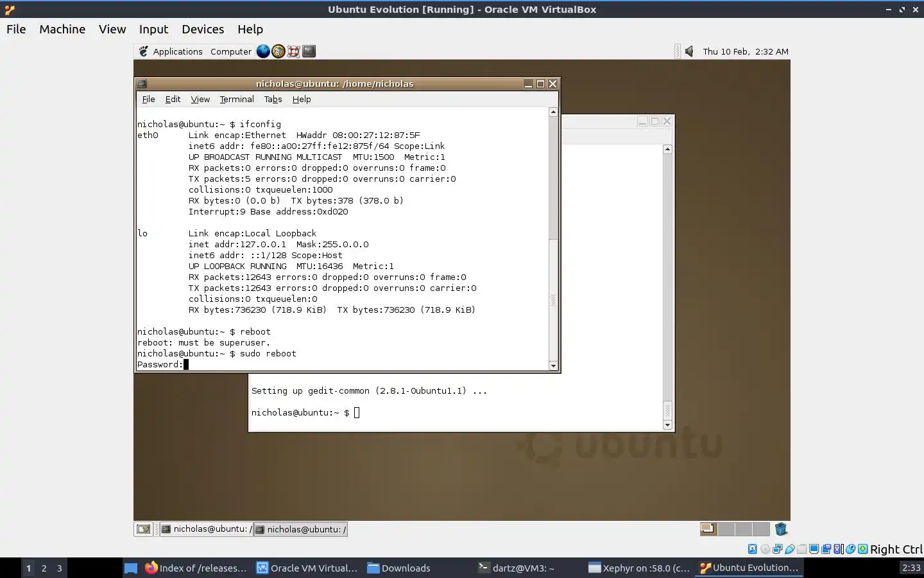This screenshot has height=578, width=924.
Task: Click the VirtualBox display status icon
Action: point(814,549)
